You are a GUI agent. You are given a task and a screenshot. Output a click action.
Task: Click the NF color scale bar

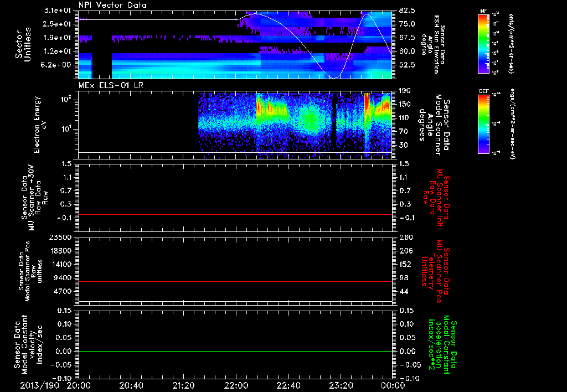coord(484,43)
